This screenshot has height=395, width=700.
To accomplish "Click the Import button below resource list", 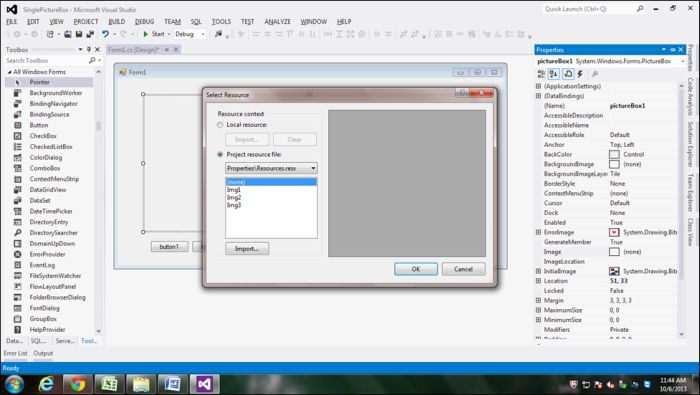I will tap(247, 249).
